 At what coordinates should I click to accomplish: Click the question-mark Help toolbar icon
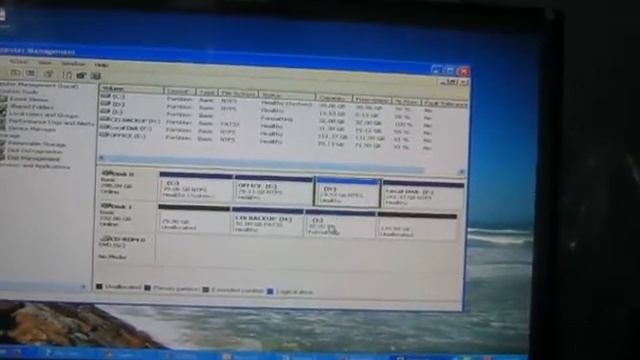click(67, 75)
